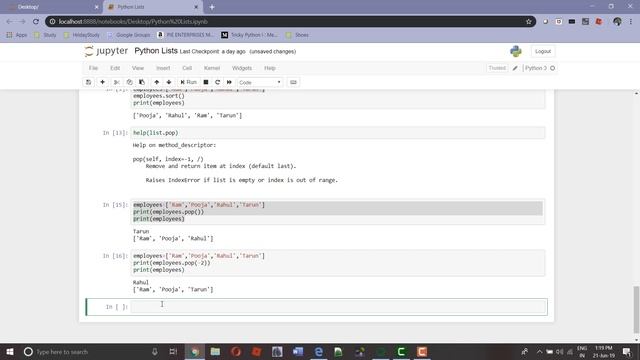Click the Jupyter logo
The image size is (640, 360).
click(x=106, y=51)
